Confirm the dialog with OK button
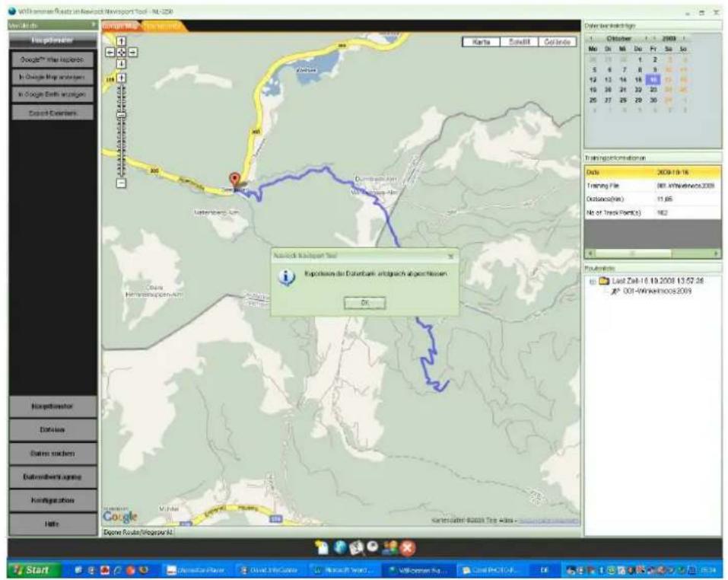Screen dimensions: 728x580 coord(364,303)
